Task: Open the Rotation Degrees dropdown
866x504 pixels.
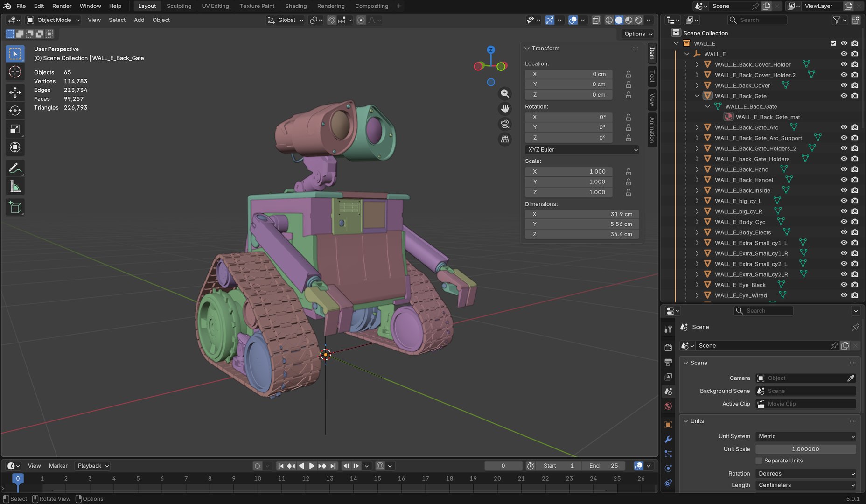Action: click(806, 473)
